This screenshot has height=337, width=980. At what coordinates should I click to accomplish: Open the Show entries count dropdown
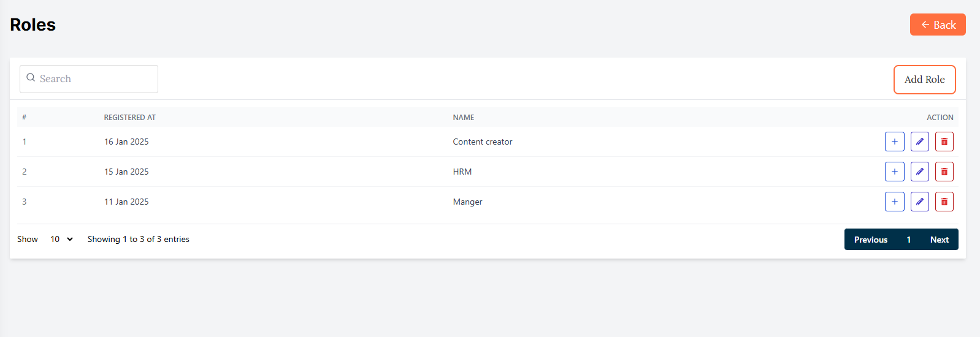(61, 239)
